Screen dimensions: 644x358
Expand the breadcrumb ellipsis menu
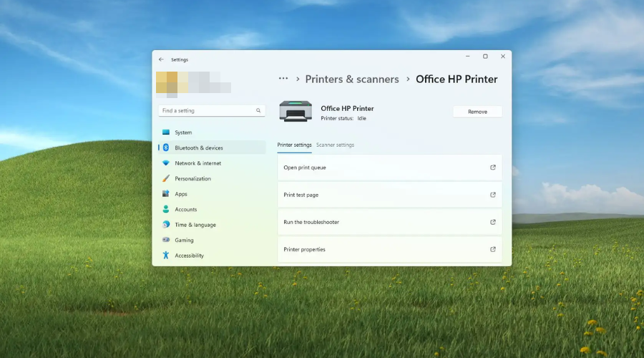point(283,79)
